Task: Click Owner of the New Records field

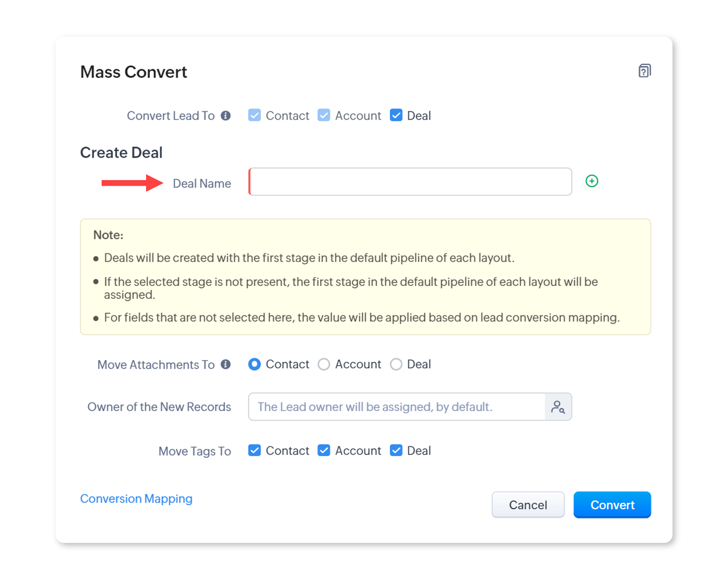Action: click(397, 407)
